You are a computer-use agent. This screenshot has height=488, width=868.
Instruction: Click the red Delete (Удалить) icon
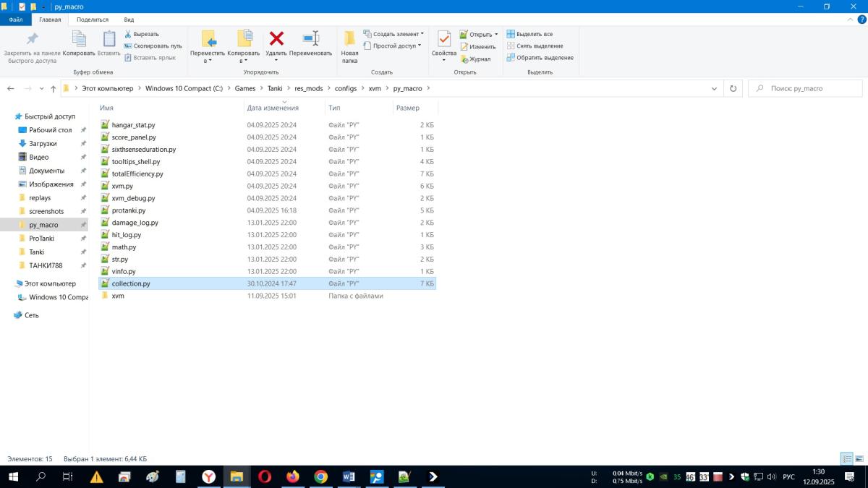pyautogui.click(x=276, y=39)
